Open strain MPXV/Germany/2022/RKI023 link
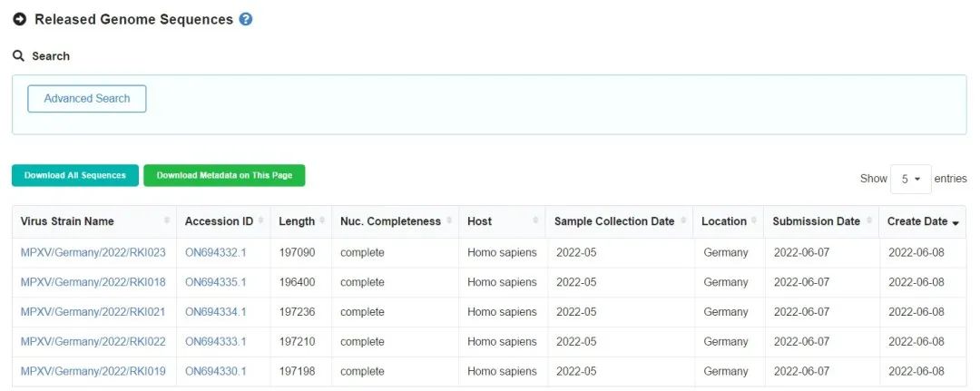980x391 pixels. pos(93,253)
